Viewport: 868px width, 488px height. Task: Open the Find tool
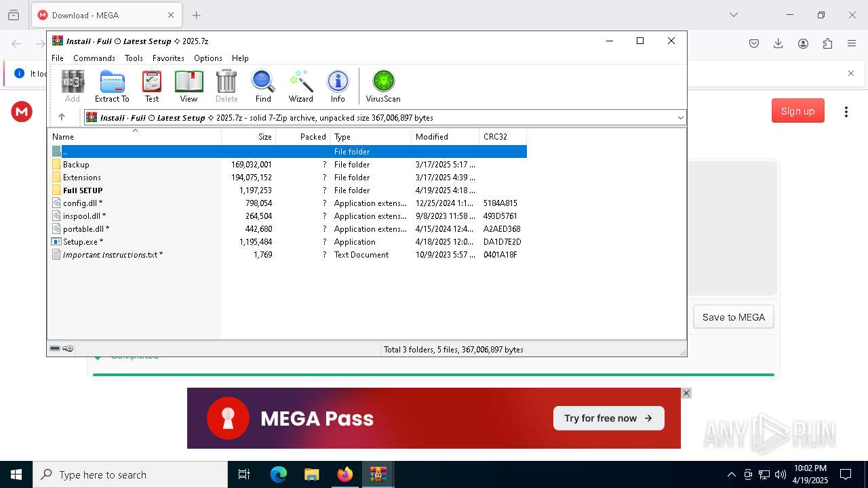tap(263, 86)
